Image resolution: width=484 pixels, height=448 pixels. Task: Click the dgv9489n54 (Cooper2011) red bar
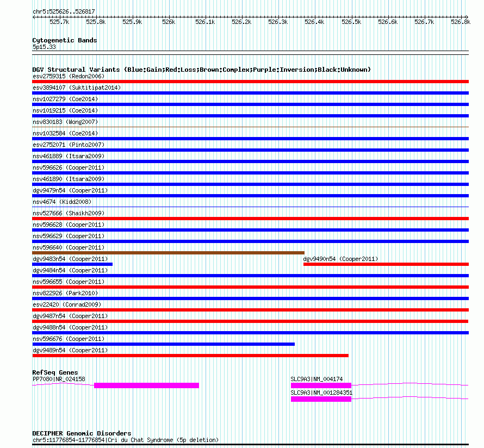pos(190,356)
